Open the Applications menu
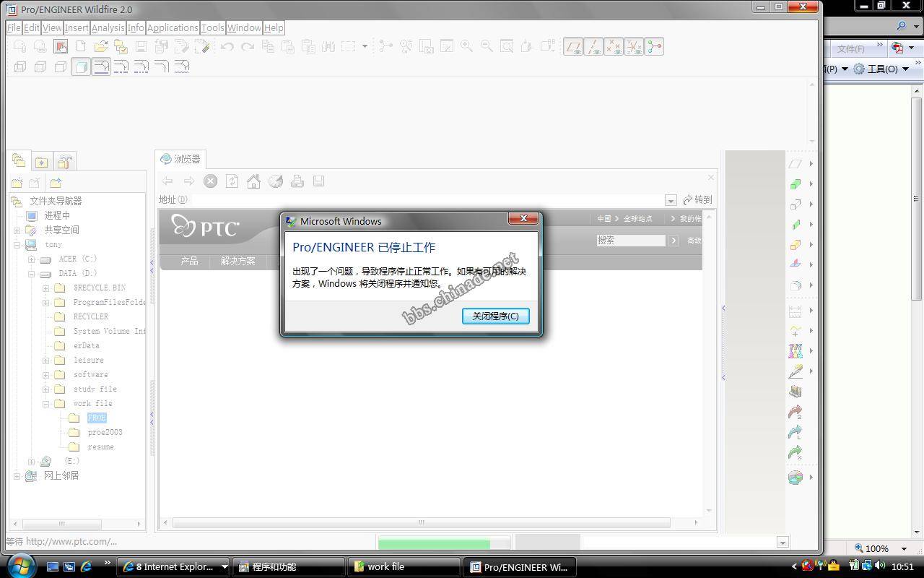The width and height of the screenshot is (924, 578). [173, 27]
